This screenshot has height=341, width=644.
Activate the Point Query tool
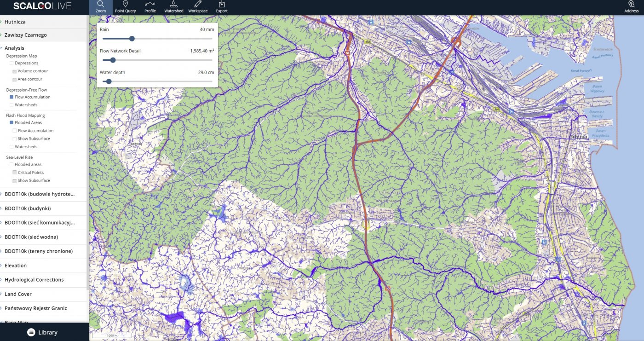pos(125,7)
